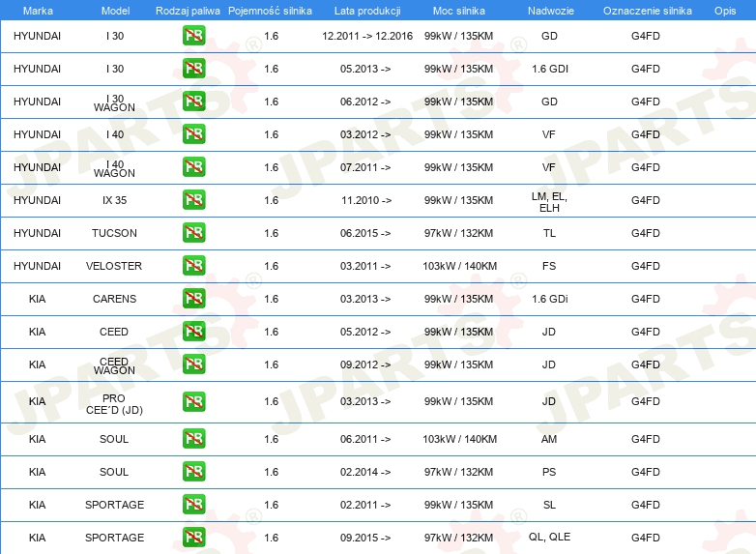Click power 103kW / 140KM in Soul row
The height and width of the screenshot is (554, 756).
pos(459,439)
